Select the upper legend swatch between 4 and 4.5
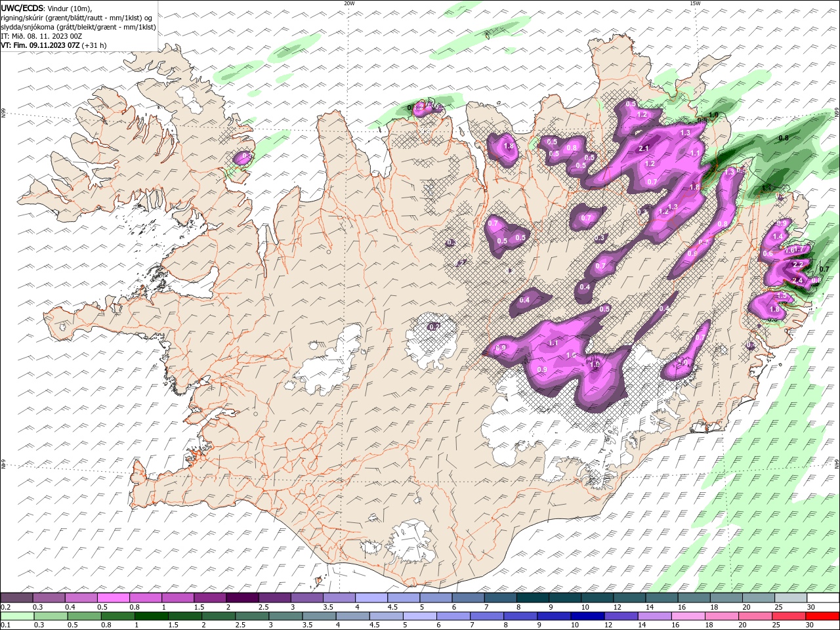 (x=371, y=598)
